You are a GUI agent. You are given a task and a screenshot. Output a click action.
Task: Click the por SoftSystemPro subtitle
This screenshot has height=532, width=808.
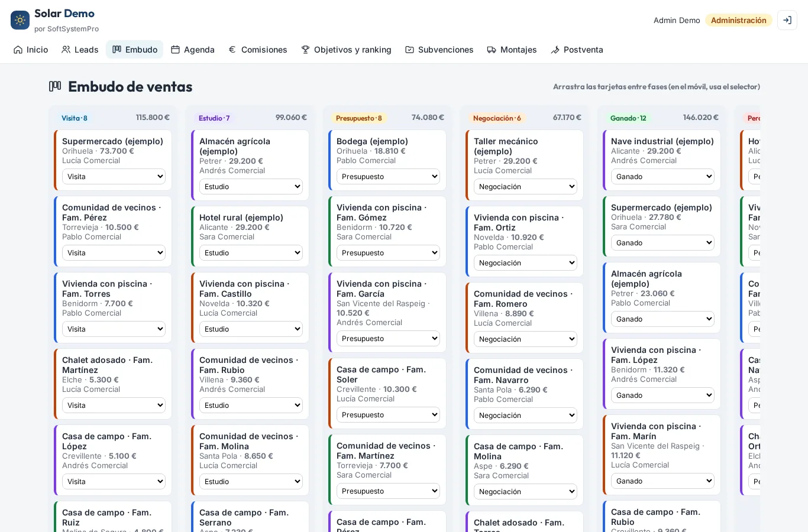pyautogui.click(x=66, y=29)
